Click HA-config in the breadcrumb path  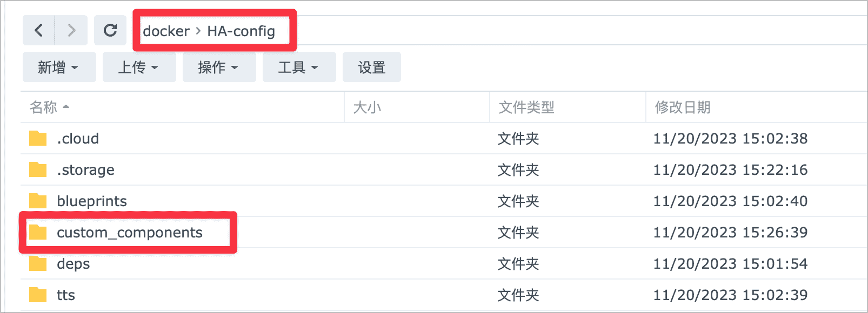241,31
